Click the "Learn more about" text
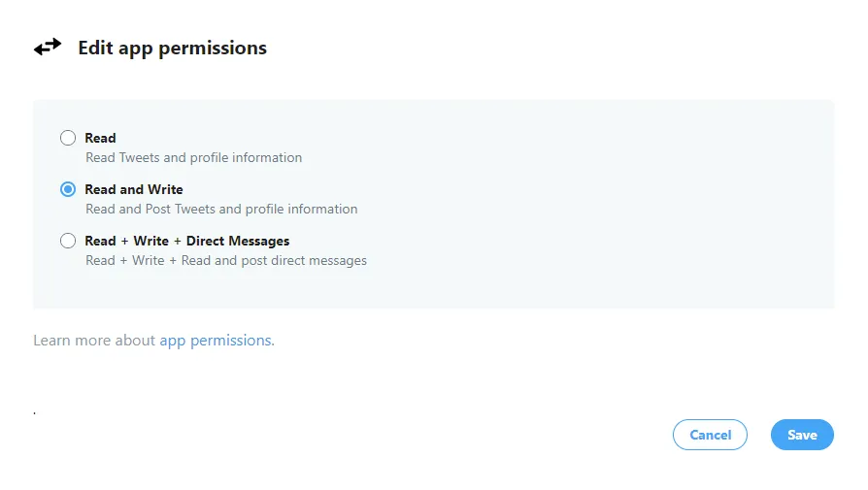The image size is (868, 490). (x=94, y=341)
